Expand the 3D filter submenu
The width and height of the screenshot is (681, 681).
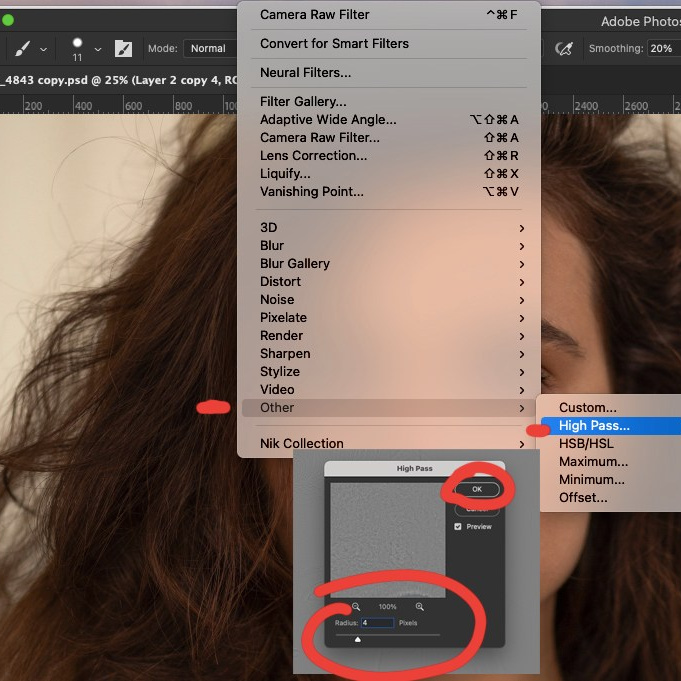[389, 228]
